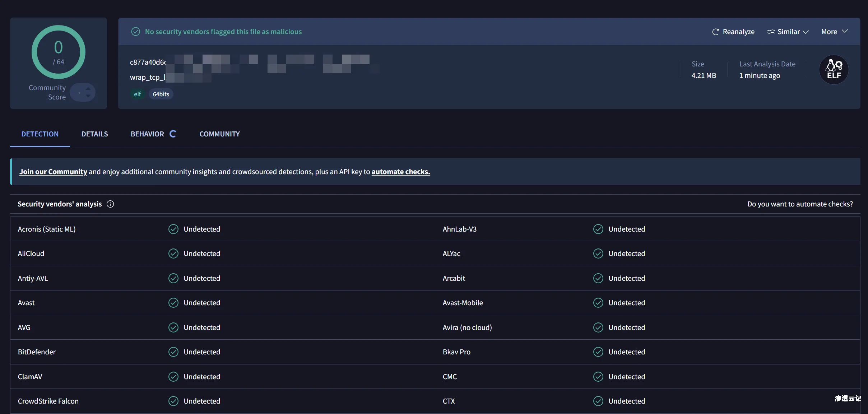Screen dimensions: 868x414
Task: Follow the automate checks link
Action: coord(401,172)
